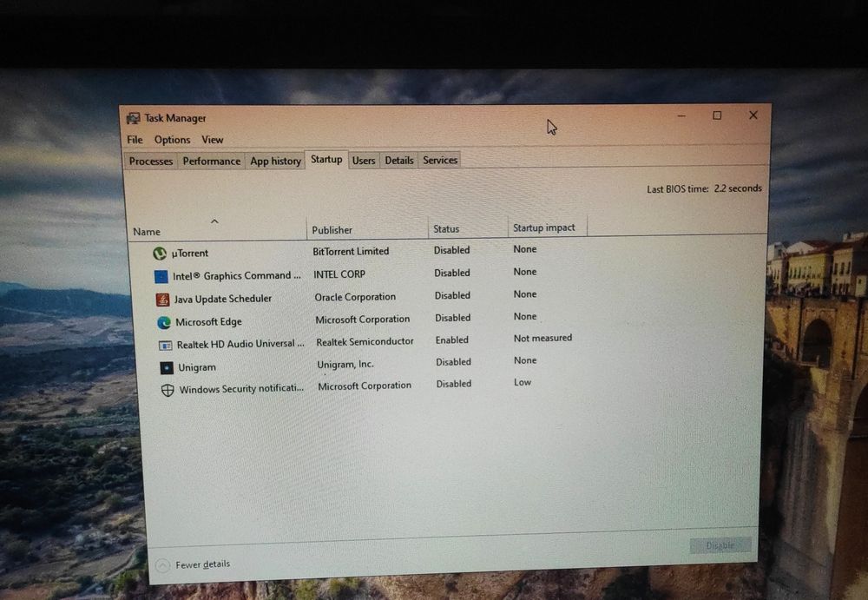Select Windows Security notification row name
This screenshot has width=868, height=600.
[241, 389]
